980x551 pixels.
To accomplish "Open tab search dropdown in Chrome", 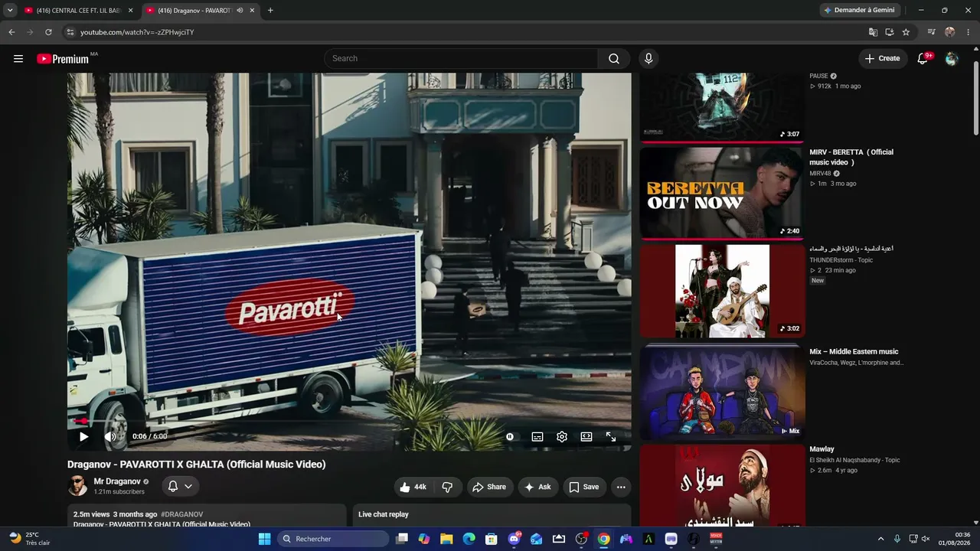I will click(x=10, y=11).
